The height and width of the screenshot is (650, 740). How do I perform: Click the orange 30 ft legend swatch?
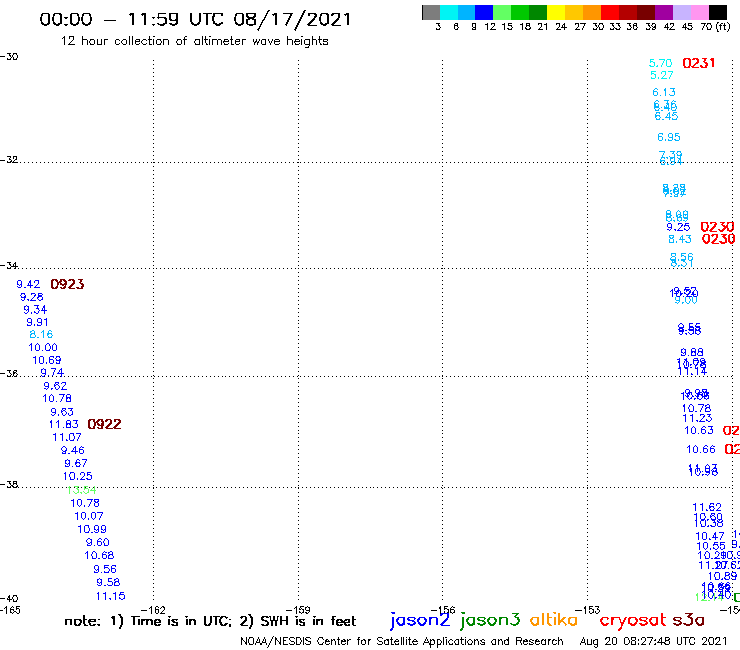pyautogui.click(x=592, y=12)
